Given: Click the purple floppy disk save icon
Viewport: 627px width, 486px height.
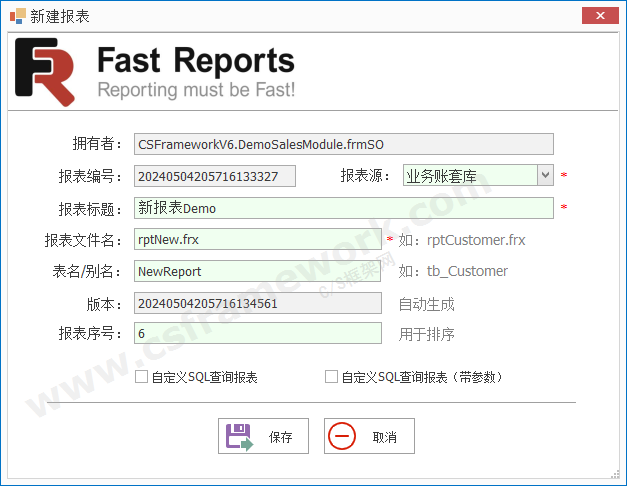Looking at the screenshot, I should (240, 437).
